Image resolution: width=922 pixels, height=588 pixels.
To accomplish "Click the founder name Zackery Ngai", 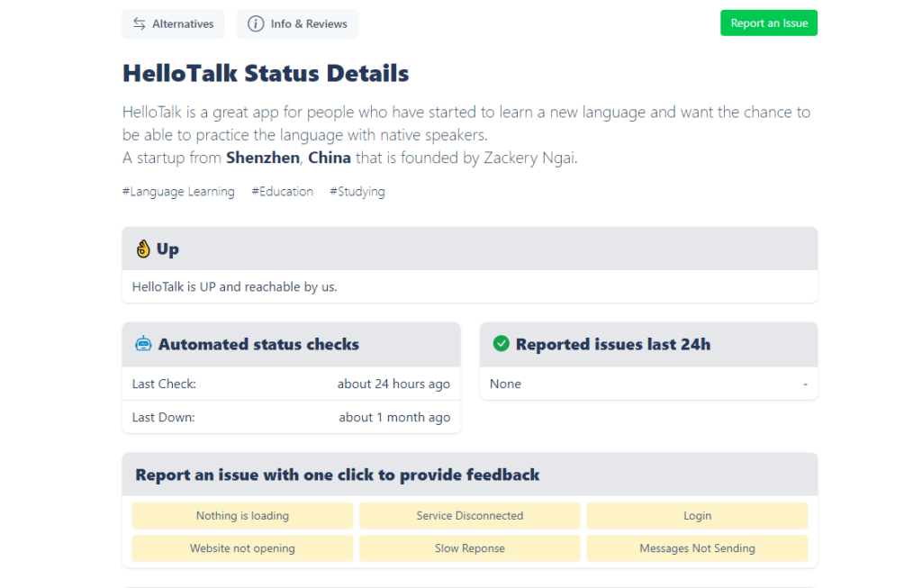I will tap(529, 158).
